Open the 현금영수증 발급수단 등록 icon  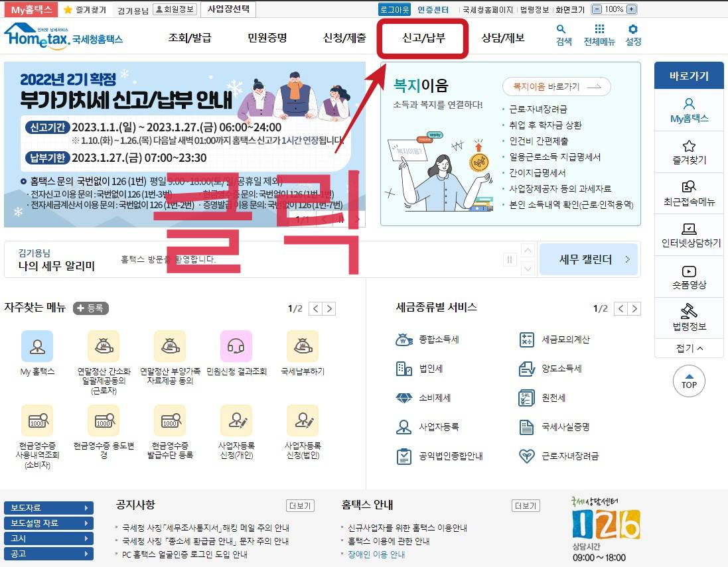point(169,422)
